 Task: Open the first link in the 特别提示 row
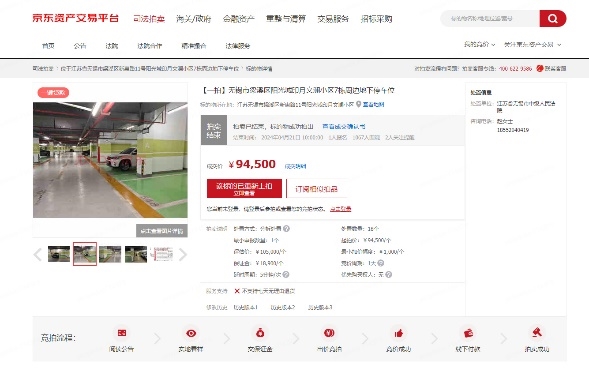pyautogui.click(x=246, y=308)
